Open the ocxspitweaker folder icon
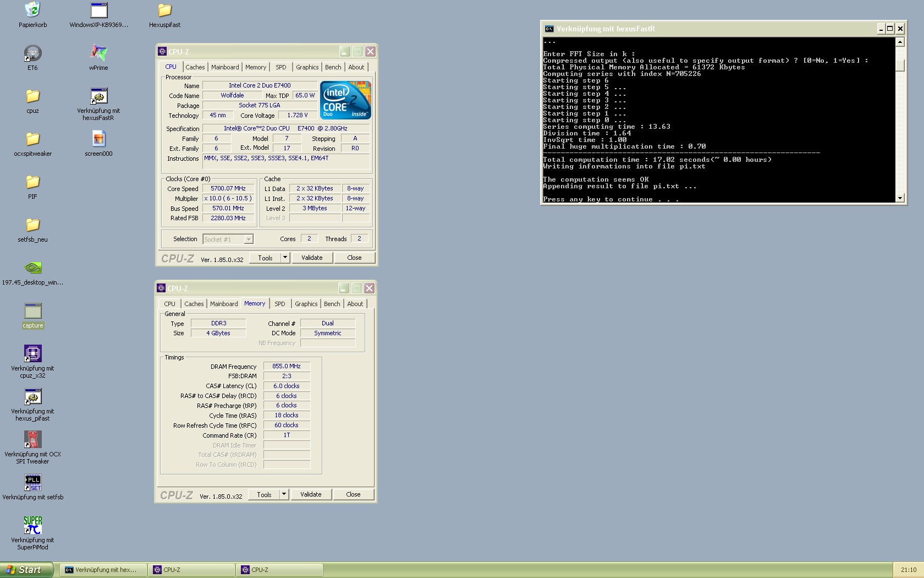Viewport: 924px width, 578px height. [32, 139]
